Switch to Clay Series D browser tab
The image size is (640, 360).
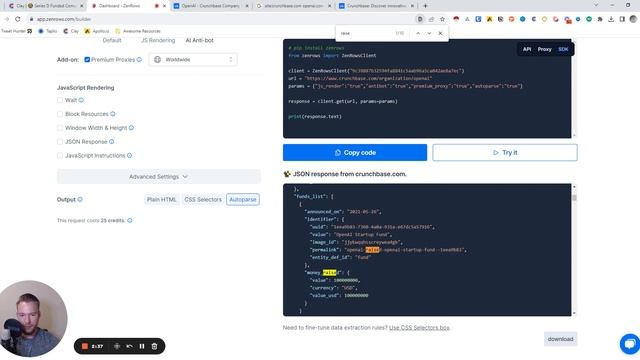pyautogui.click(x=45, y=6)
